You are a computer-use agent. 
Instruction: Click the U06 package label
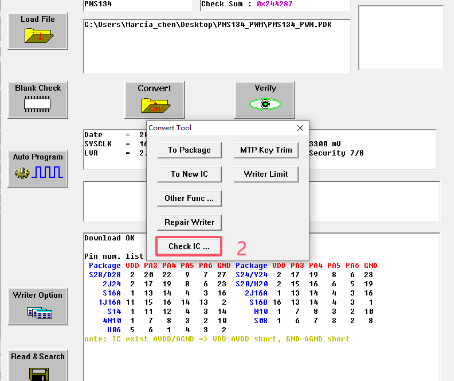click(114, 330)
